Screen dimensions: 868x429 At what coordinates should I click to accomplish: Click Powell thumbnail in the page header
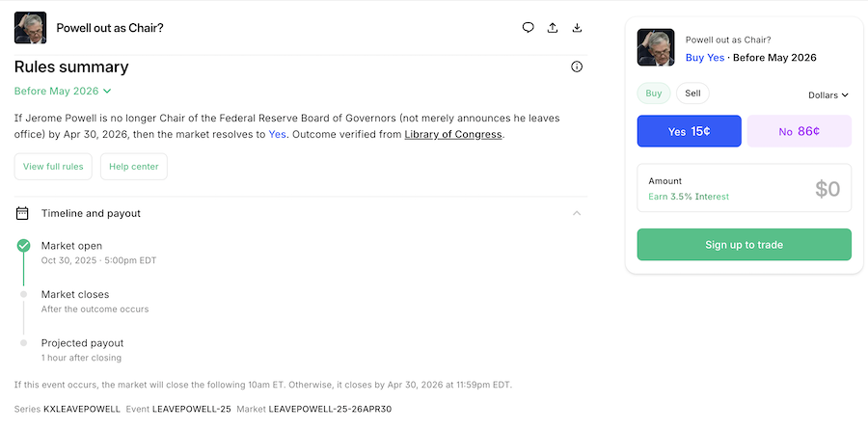(30, 28)
